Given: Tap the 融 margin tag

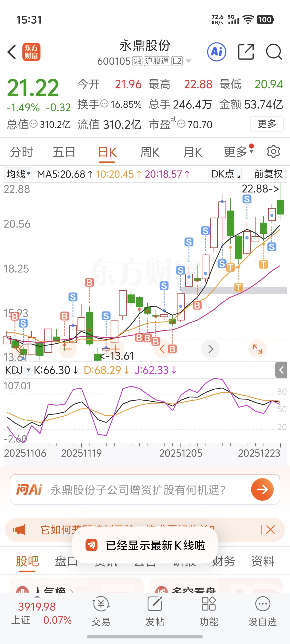Looking at the screenshot, I should tap(137, 61).
